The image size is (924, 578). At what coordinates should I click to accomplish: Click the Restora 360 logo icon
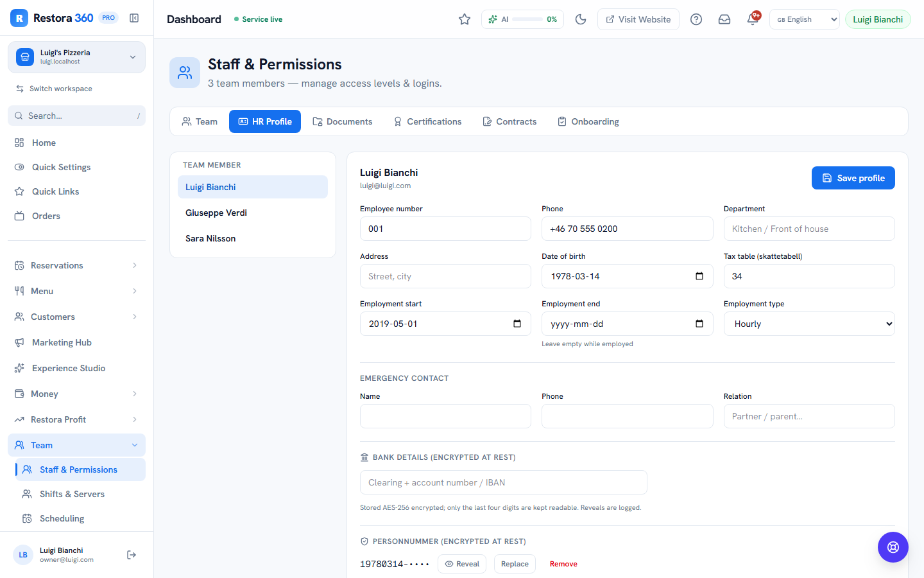(x=19, y=18)
